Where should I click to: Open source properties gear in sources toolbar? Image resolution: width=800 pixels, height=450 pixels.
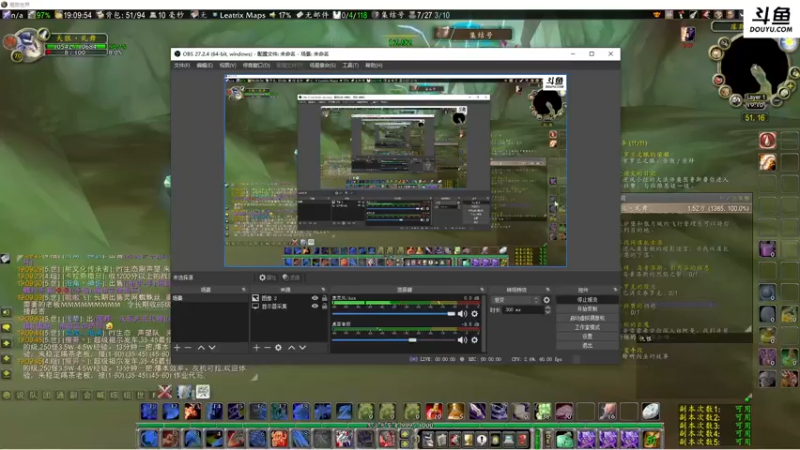click(x=278, y=347)
